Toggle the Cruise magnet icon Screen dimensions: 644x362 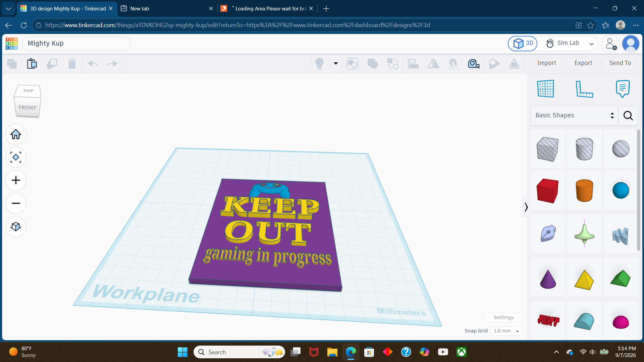tap(453, 63)
